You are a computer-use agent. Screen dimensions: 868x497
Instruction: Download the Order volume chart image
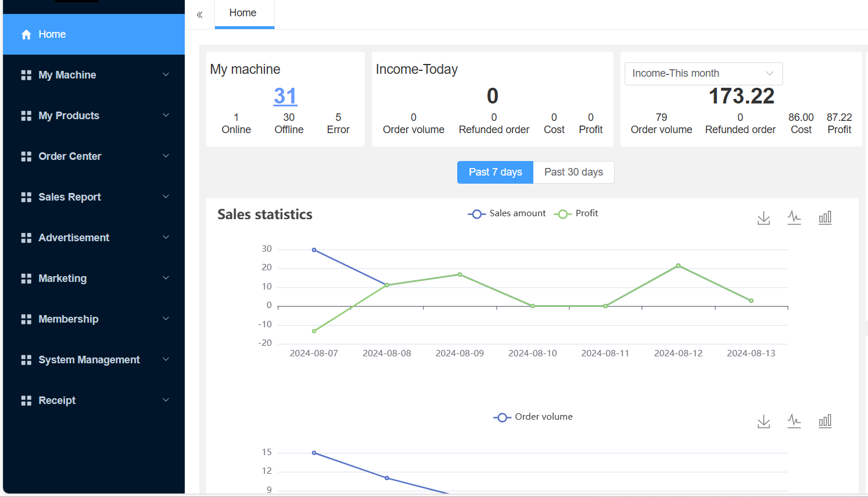[763, 421]
